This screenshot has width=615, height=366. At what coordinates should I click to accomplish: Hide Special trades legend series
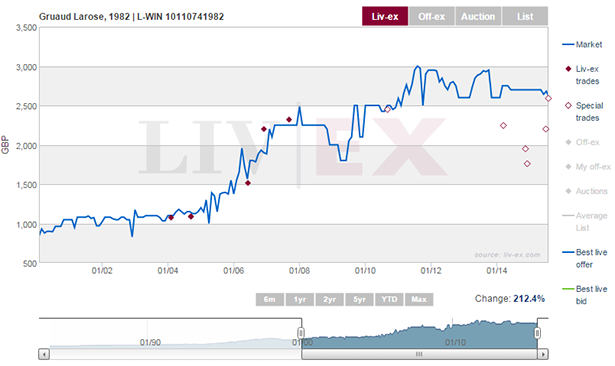coord(584,111)
